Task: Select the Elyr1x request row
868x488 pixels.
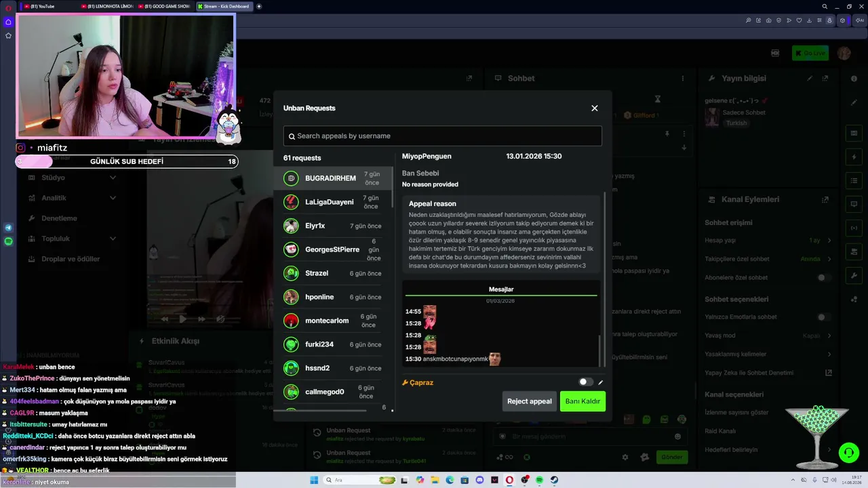Action: pos(333,226)
